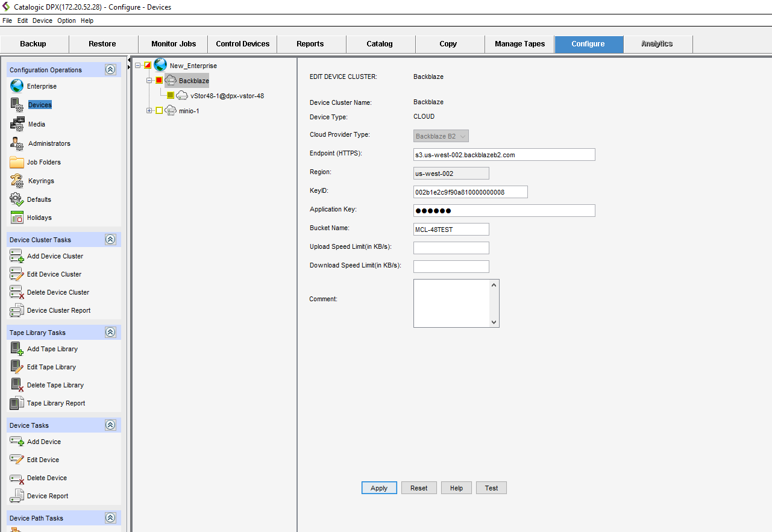Switch to the Monitor Jobs tab
Viewport: 772px width, 532px height.
click(174, 44)
